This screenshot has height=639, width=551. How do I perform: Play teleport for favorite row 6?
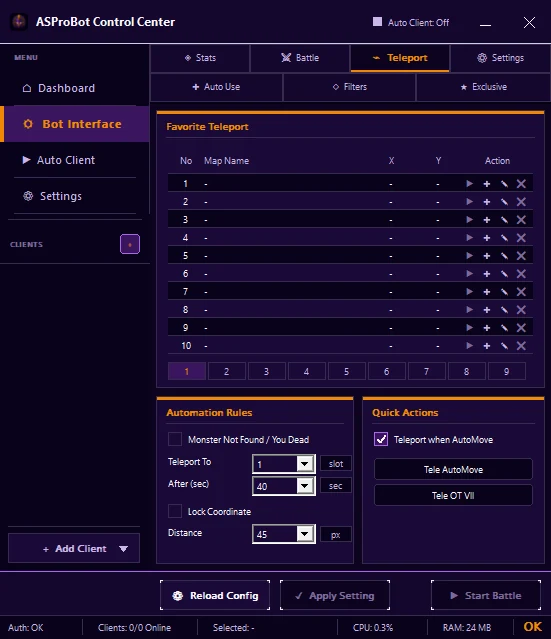pos(469,273)
